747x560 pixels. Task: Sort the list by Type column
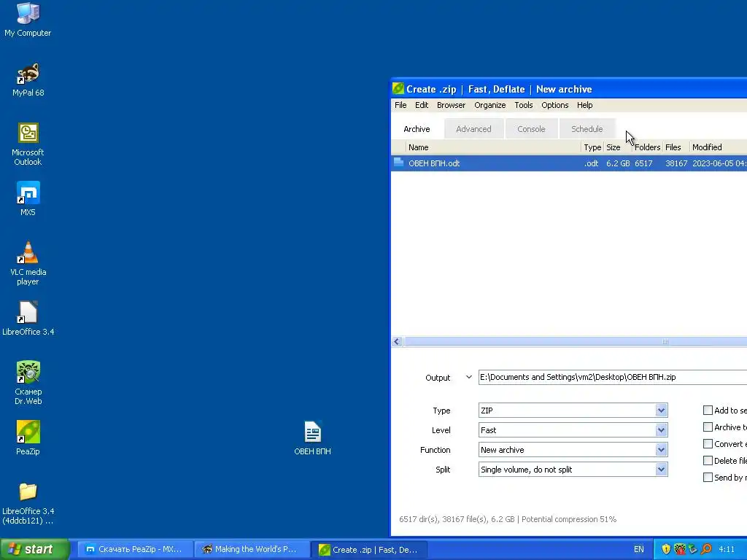tap(592, 147)
